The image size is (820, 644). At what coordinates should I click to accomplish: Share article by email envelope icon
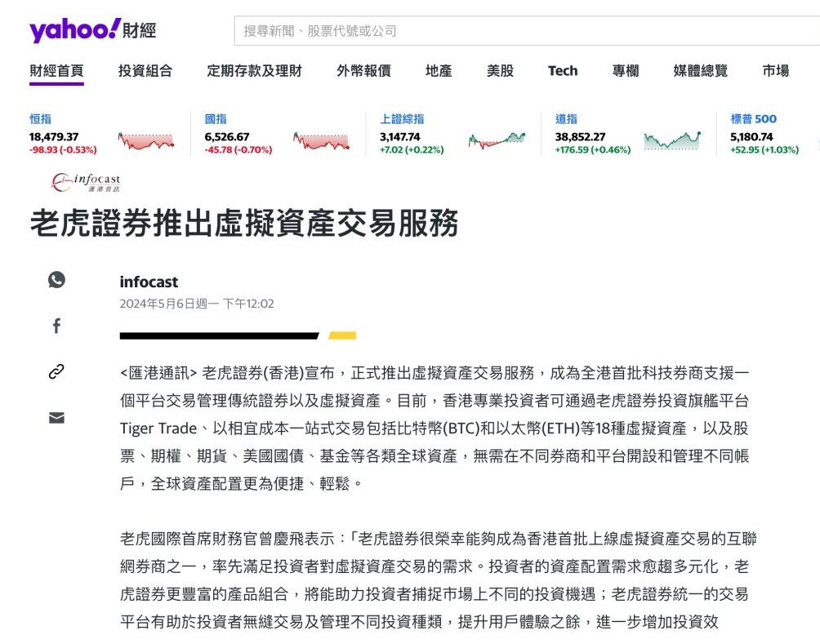[56, 418]
